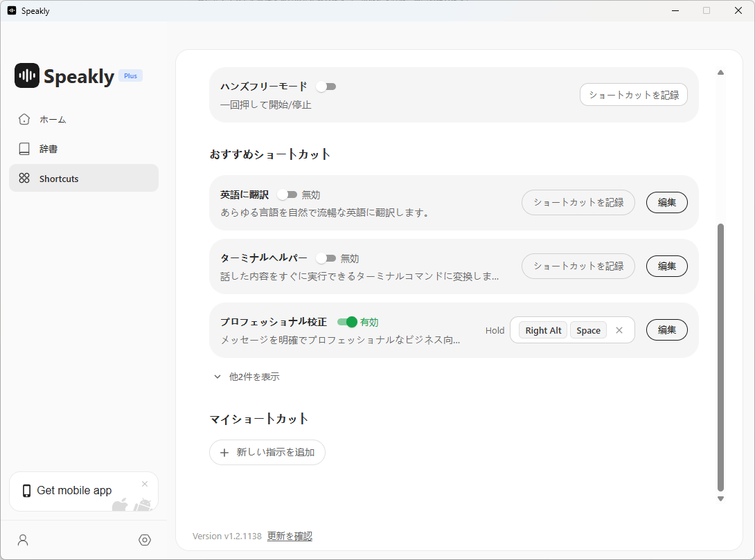This screenshot has width=755, height=560.
Task: Click the phone icon on mobile app card
Action: click(x=27, y=491)
